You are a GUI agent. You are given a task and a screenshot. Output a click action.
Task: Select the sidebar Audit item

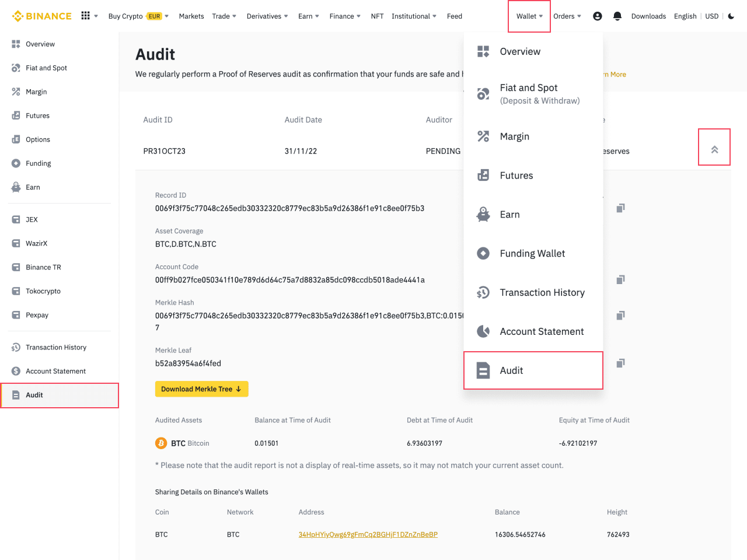60,395
